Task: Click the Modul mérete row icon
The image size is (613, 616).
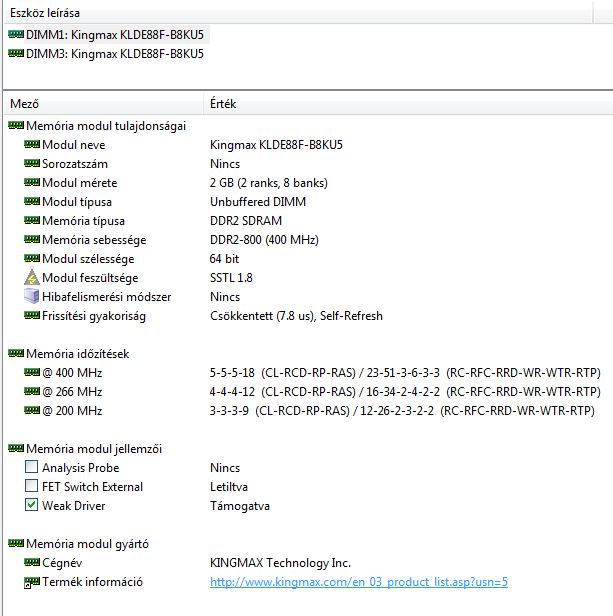Action: 32,183
